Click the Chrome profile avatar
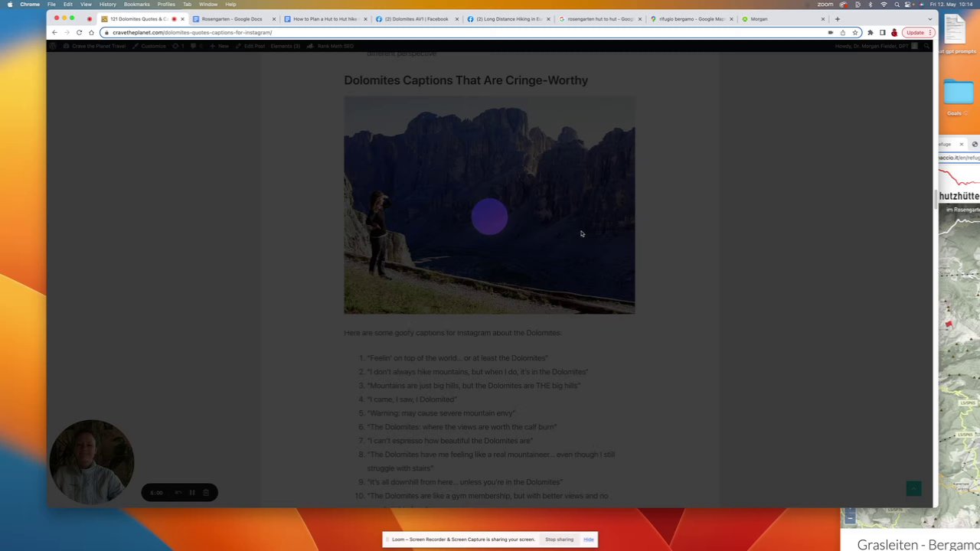 coord(894,32)
